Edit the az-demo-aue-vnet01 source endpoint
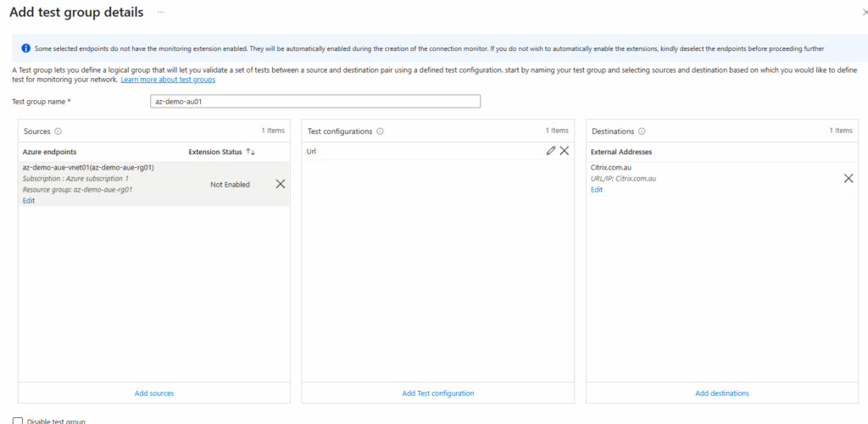 [29, 201]
